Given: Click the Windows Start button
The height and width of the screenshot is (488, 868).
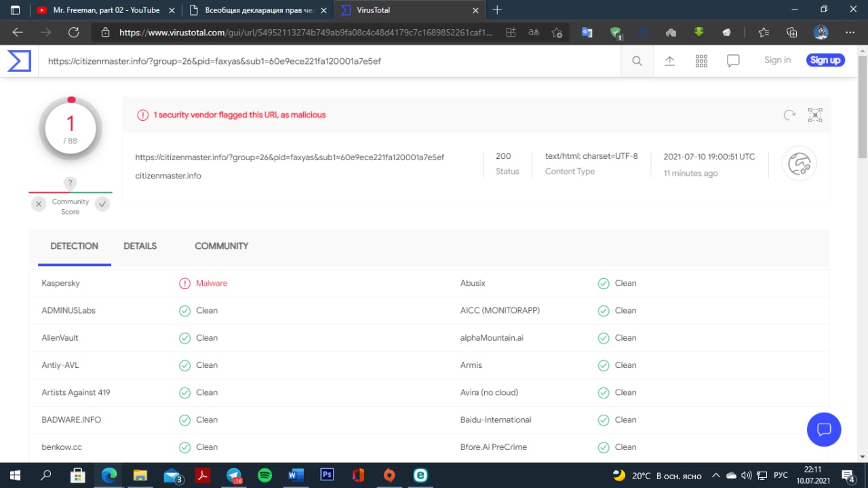Looking at the screenshot, I should (x=15, y=475).
